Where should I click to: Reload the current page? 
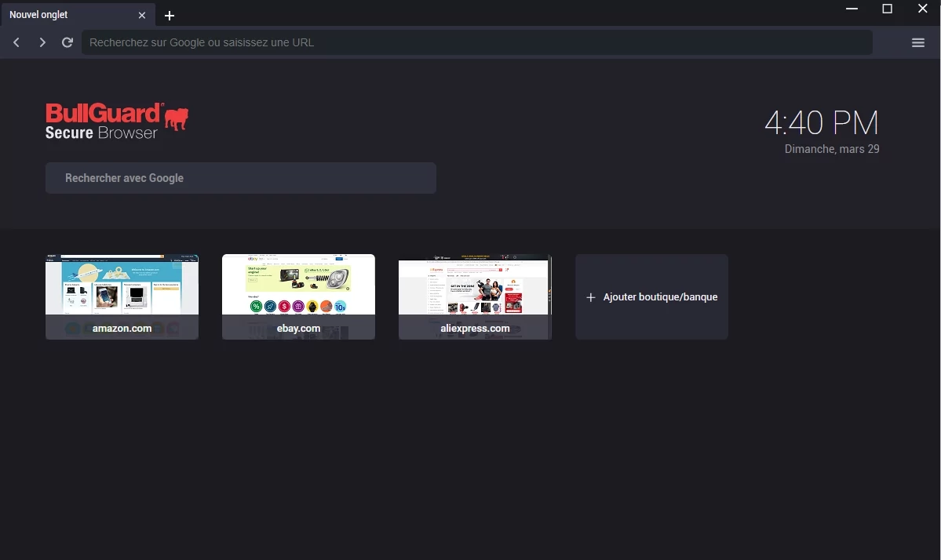click(67, 42)
